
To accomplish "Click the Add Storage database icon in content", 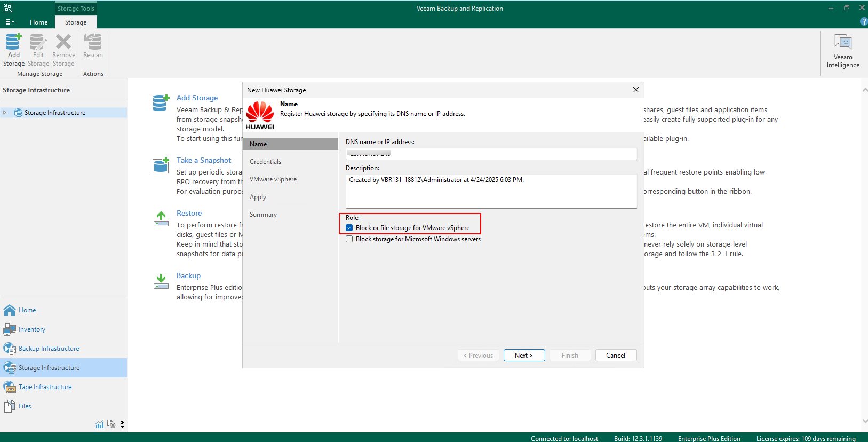I will pos(161,102).
